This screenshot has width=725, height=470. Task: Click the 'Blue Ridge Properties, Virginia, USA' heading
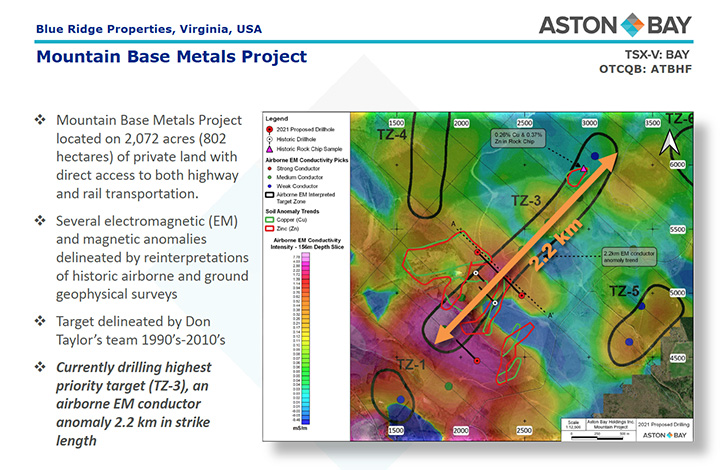pyautogui.click(x=149, y=29)
